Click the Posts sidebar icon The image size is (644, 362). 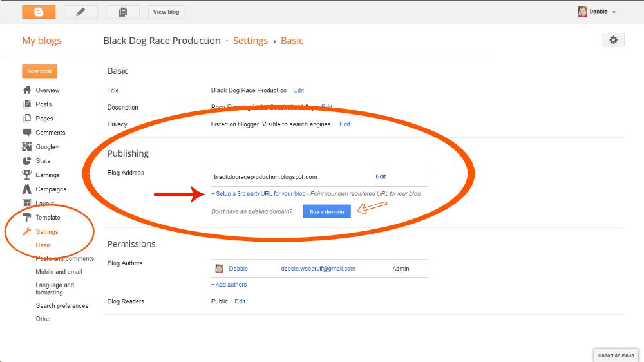point(26,104)
